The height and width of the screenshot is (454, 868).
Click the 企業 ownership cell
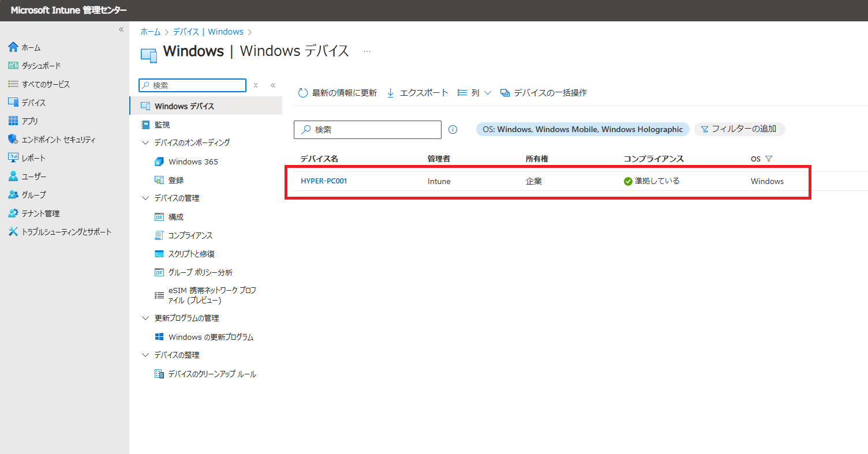point(534,181)
